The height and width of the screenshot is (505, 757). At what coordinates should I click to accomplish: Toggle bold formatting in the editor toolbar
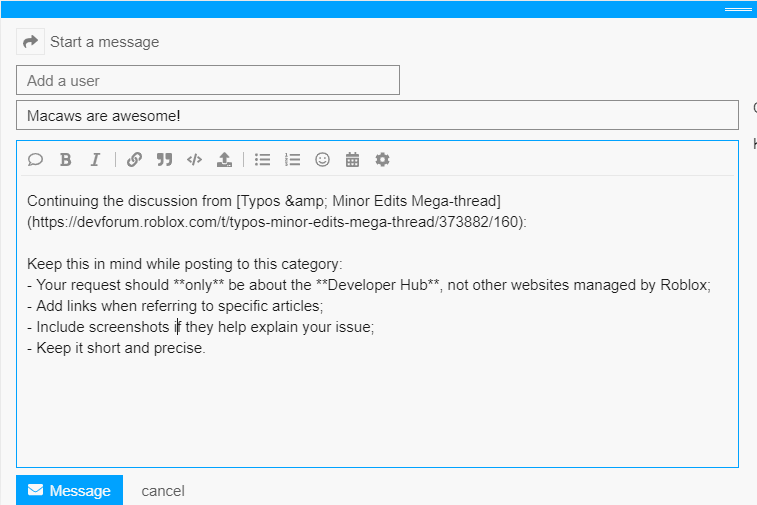click(66, 159)
